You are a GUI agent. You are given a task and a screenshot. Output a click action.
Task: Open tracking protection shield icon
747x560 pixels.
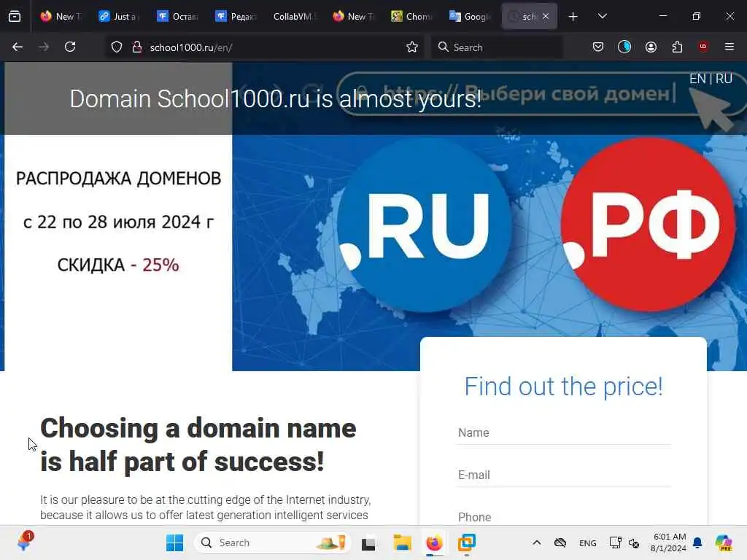pos(117,47)
